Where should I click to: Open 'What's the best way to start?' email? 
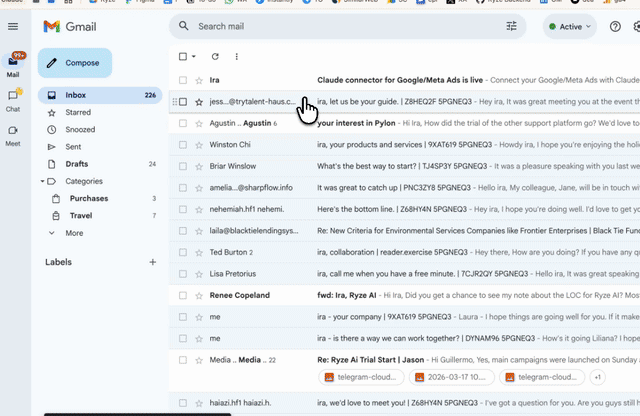coord(404,166)
